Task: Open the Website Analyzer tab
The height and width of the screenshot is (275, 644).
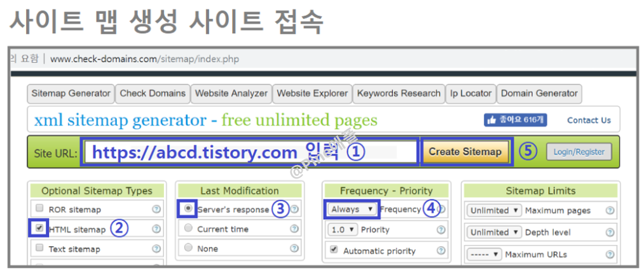Action: pos(231,93)
